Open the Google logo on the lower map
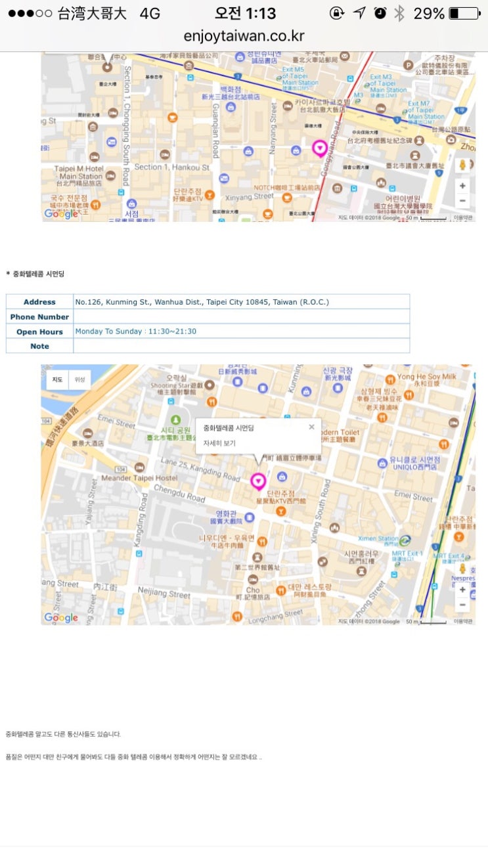Viewport: 488px width, 868px height. [61, 617]
